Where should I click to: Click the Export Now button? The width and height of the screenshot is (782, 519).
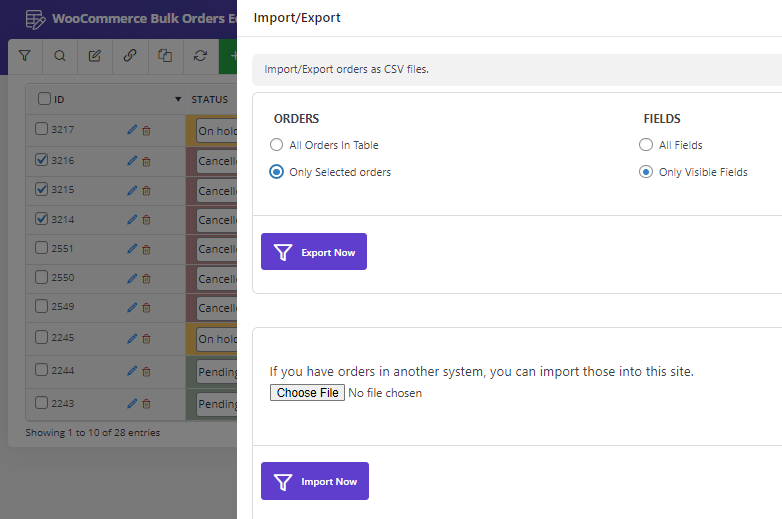tap(314, 252)
